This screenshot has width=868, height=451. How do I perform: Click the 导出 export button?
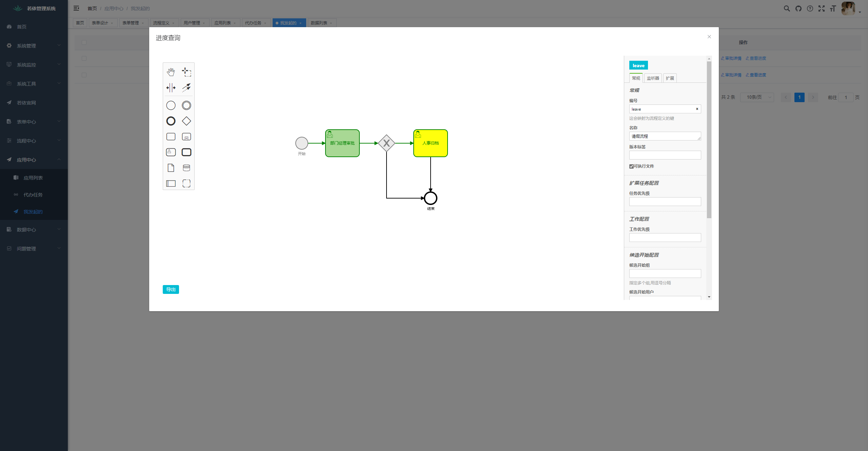(x=171, y=289)
